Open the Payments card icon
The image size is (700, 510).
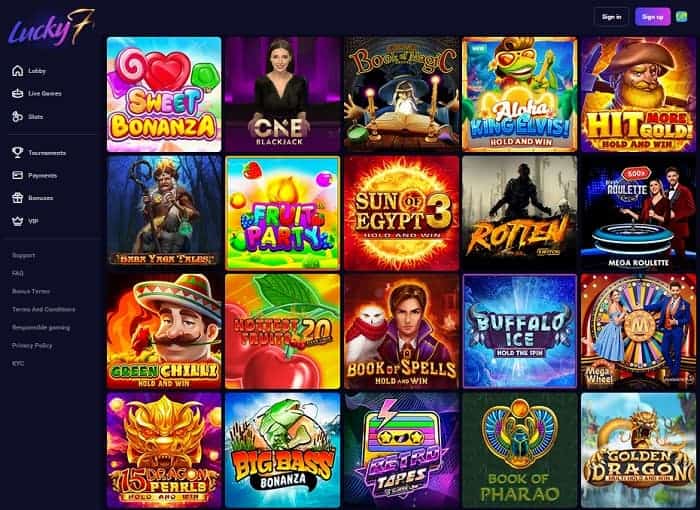tap(17, 175)
